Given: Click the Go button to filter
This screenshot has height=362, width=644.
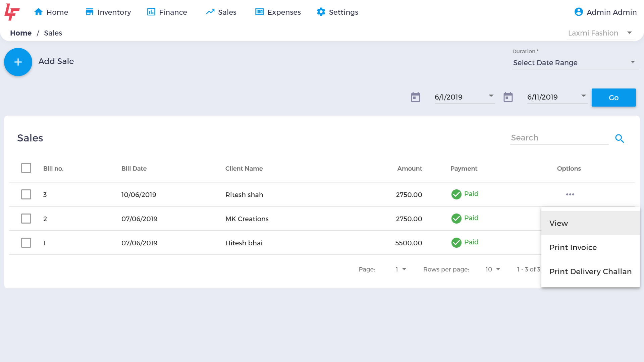Looking at the screenshot, I should coord(614,97).
